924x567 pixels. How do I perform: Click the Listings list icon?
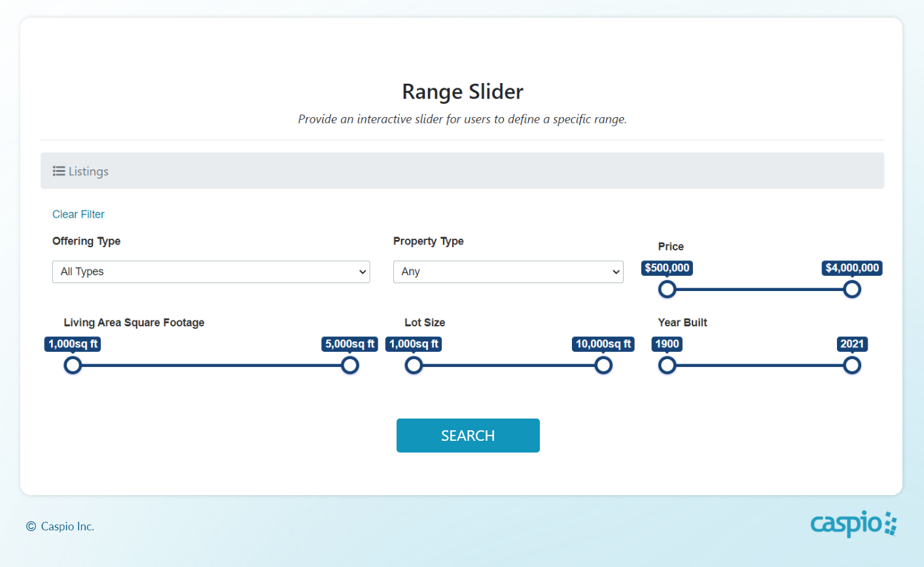point(59,171)
